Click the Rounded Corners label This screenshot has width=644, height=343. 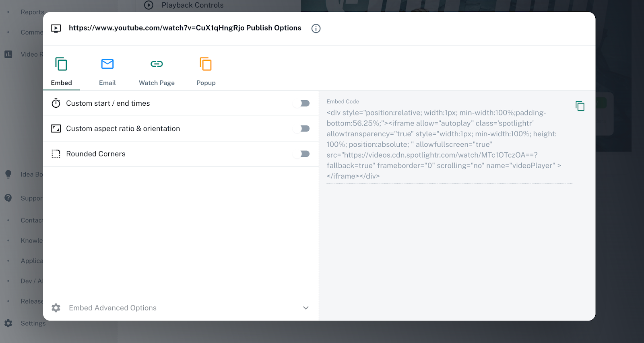click(x=96, y=154)
